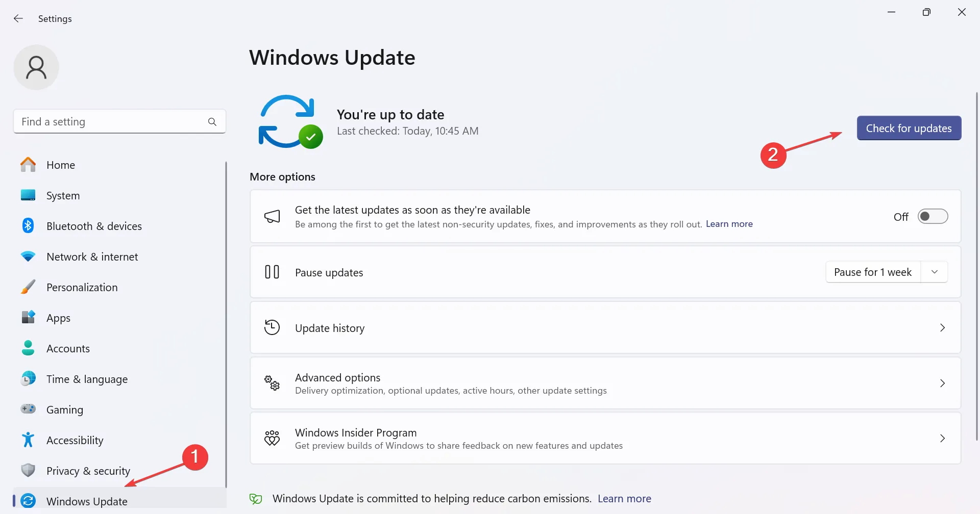The height and width of the screenshot is (514, 980).
Task: Click the megaphone icon for latest updates
Action: point(272,217)
